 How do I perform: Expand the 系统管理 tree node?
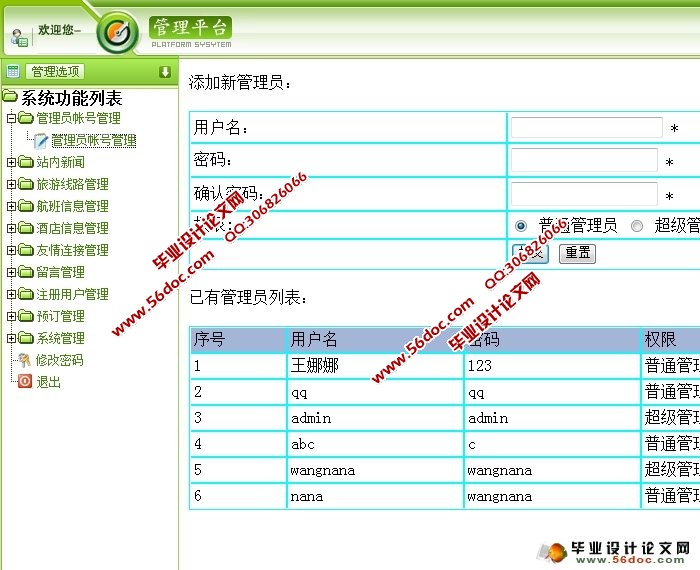12,338
